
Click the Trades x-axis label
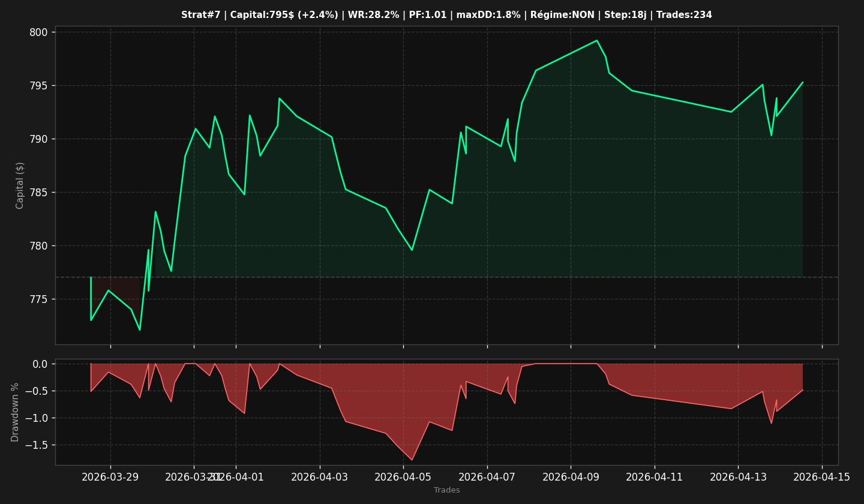click(x=447, y=490)
